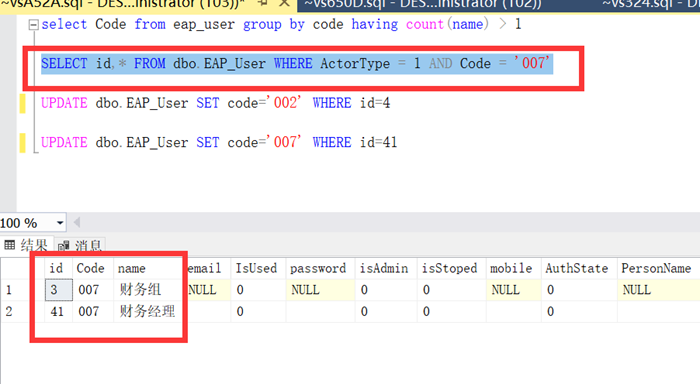Select the cell with id 3

(58, 290)
